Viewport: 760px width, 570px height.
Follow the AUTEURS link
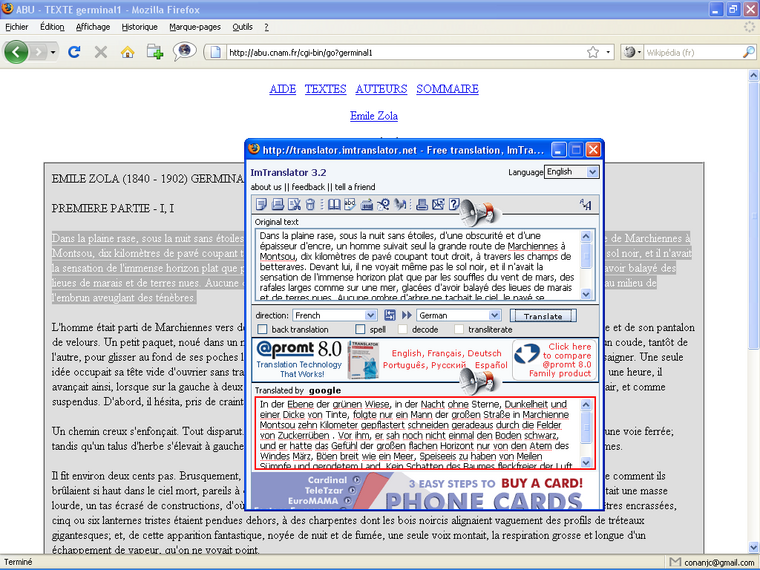click(x=381, y=89)
